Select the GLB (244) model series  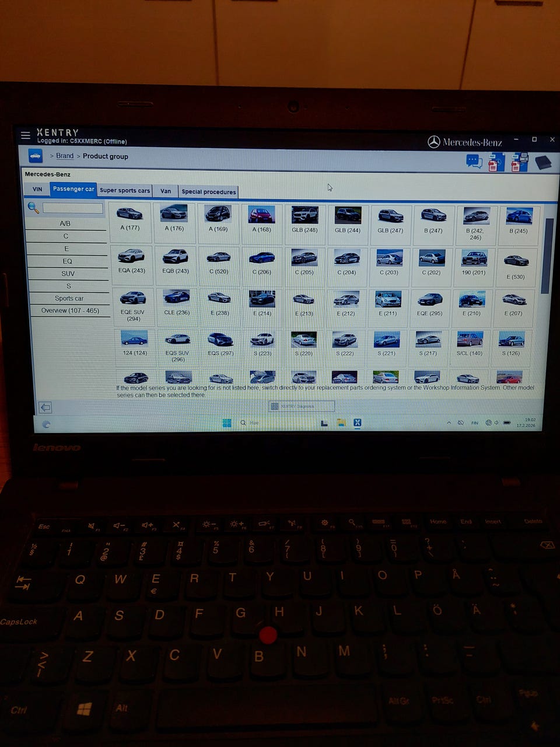(348, 223)
